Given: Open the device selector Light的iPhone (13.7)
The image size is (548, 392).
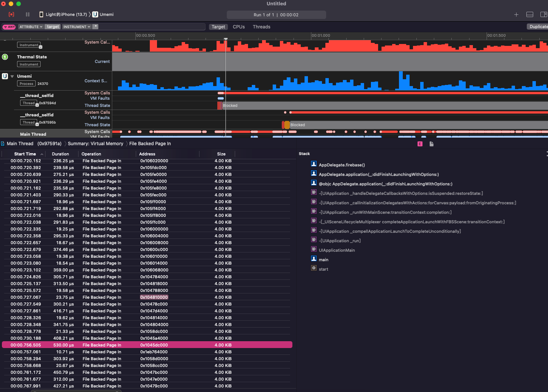Looking at the screenshot, I should (x=63, y=14).
